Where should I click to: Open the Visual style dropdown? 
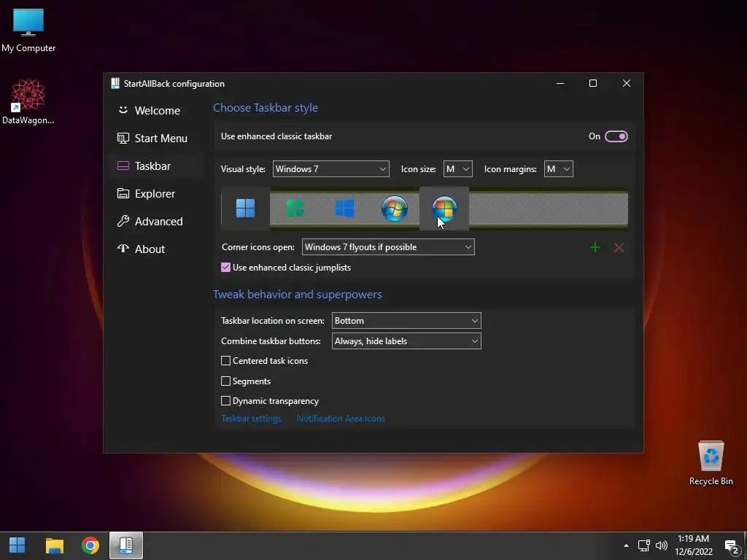point(330,169)
